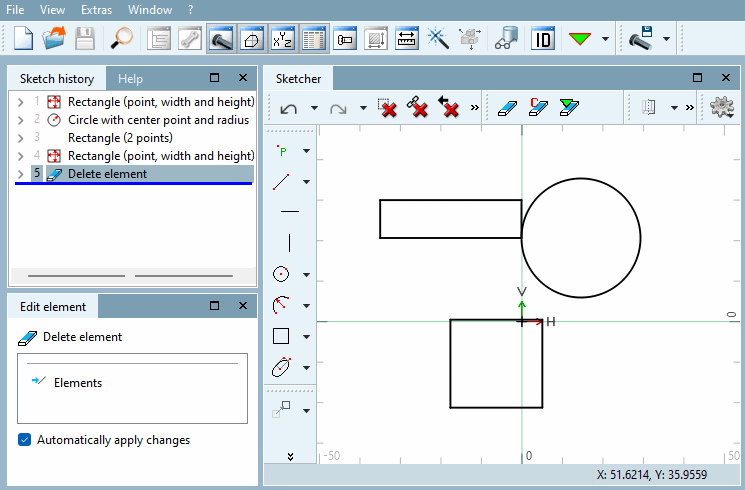Expand history item 5 Delete element

[20, 174]
